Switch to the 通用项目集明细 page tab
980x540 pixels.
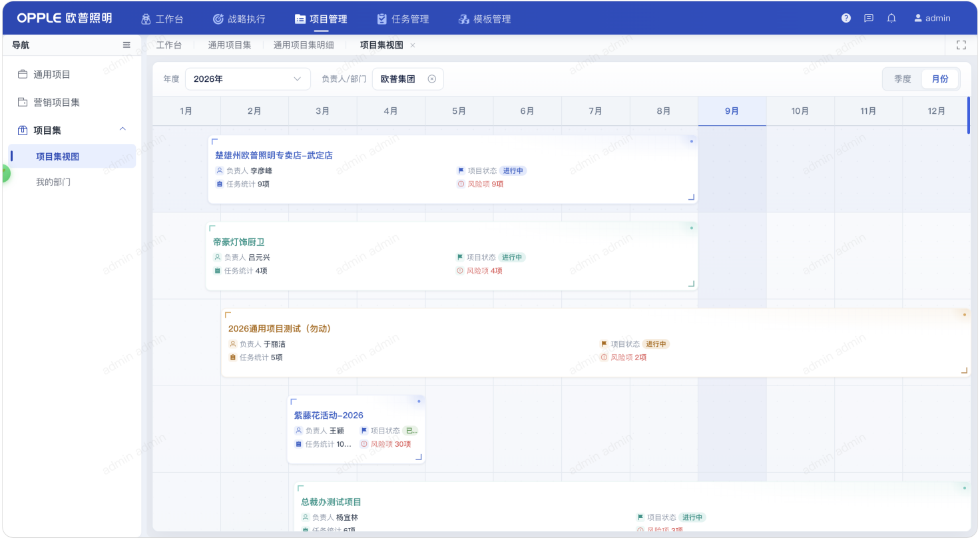[304, 45]
